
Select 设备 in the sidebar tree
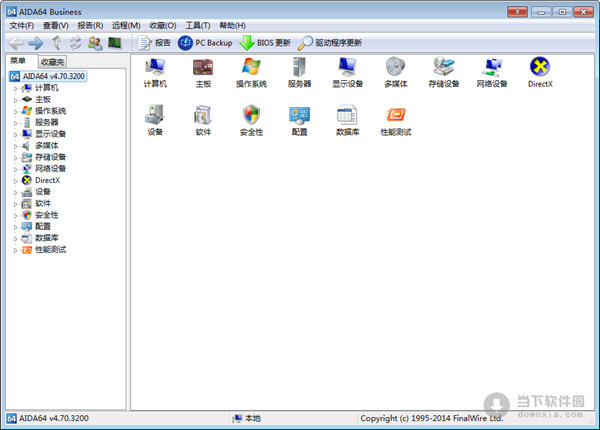click(43, 192)
